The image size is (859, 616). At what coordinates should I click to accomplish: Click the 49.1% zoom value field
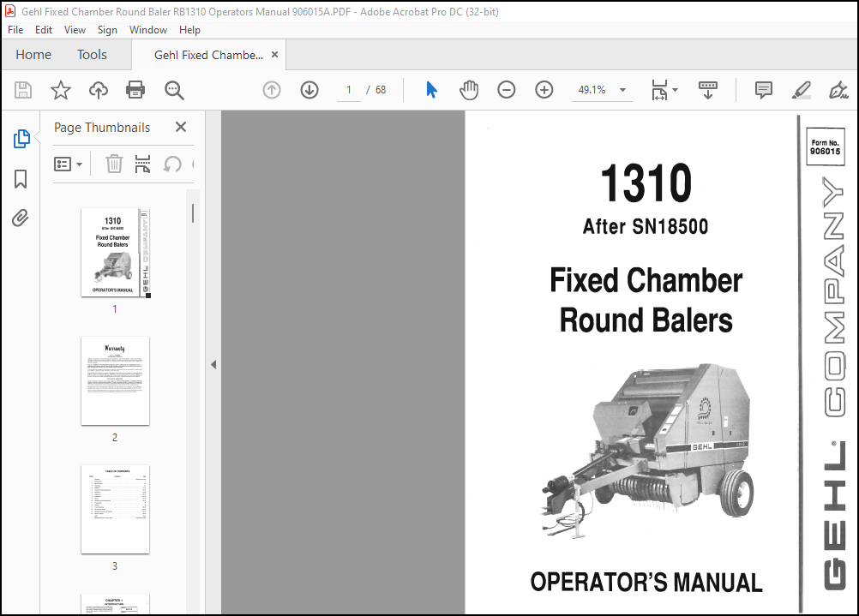(x=592, y=90)
